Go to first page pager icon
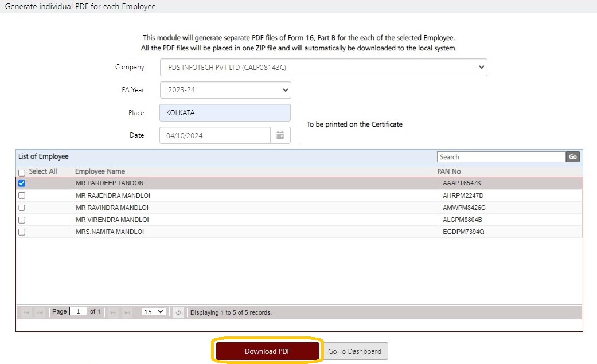This screenshot has height=364, width=597. pyautogui.click(x=26, y=312)
